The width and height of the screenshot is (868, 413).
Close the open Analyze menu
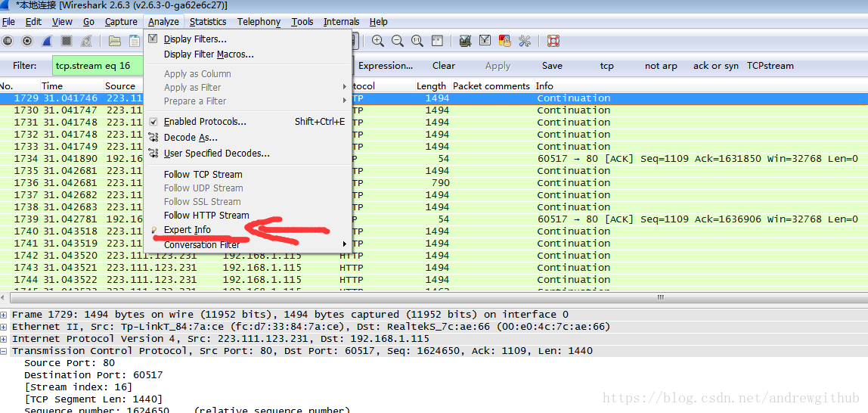point(163,22)
